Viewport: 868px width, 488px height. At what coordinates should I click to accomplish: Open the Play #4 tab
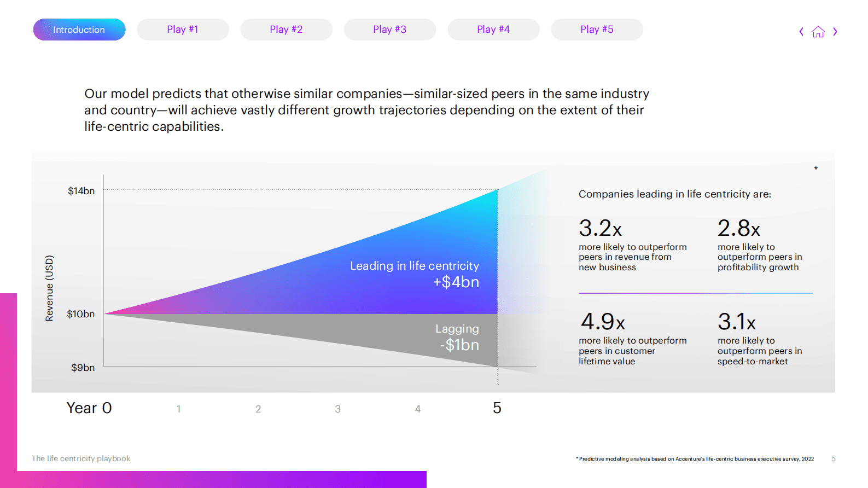pyautogui.click(x=493, y=30)
